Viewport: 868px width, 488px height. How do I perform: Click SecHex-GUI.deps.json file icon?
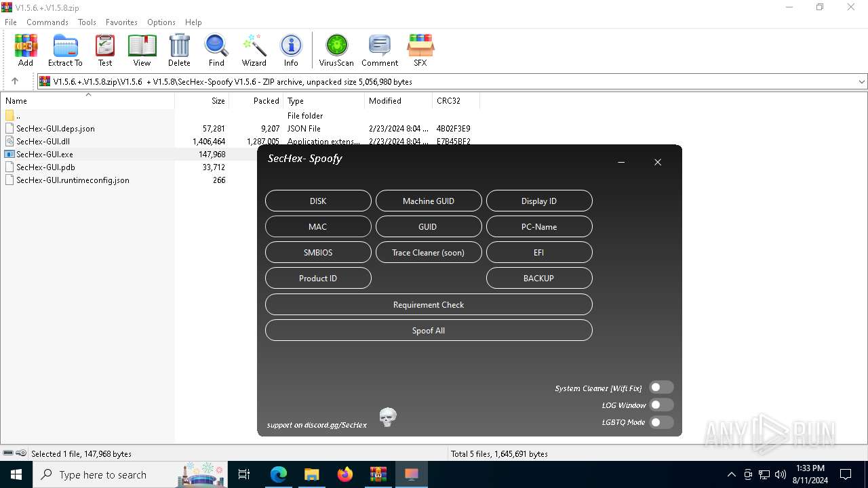pyautogui.click(x=9, y=129)
